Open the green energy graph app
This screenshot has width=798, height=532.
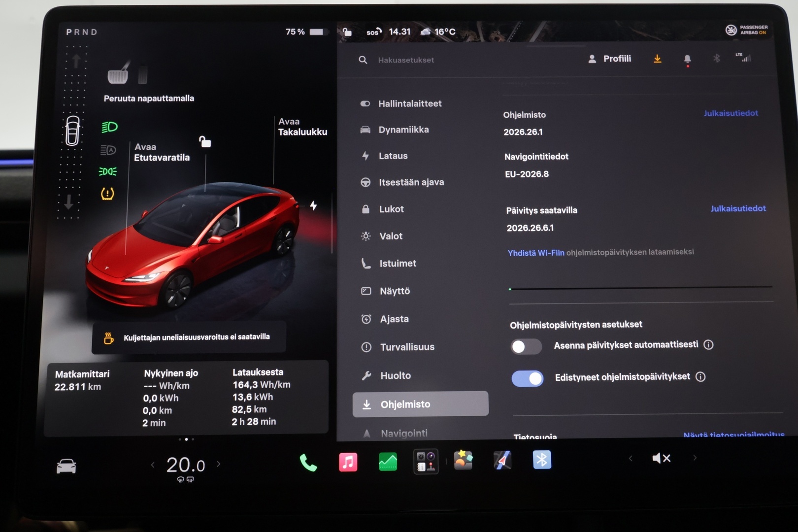click(x=388, y=462)
